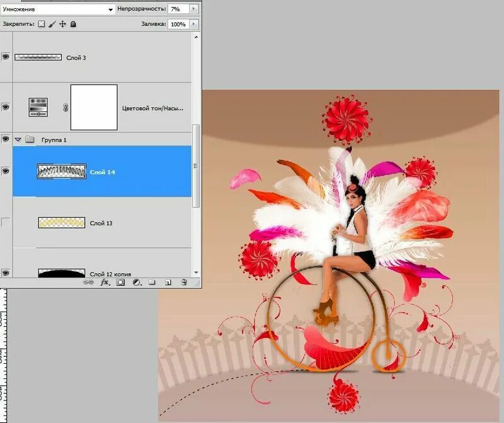Show the hidden Слой 13 layer

pyautogui.click(x=6, y=222)
